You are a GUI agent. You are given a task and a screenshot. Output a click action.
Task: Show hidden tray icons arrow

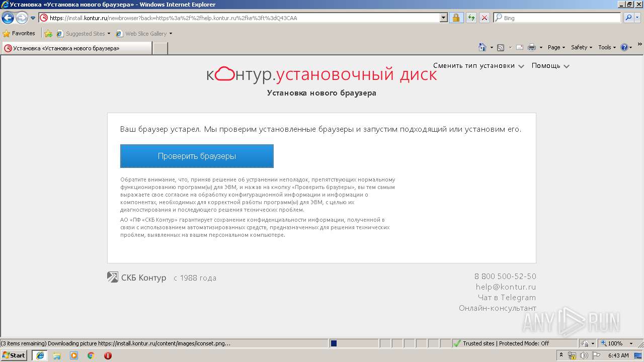561,355
